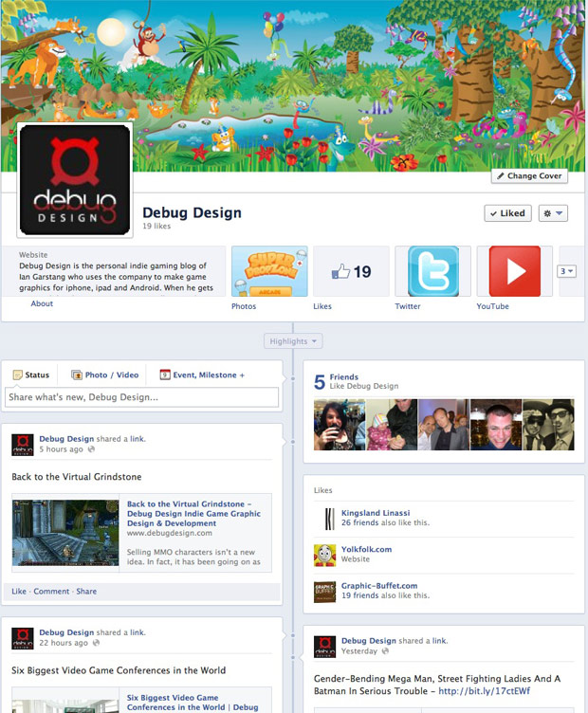Click the Yolkfolk.com egg character icon
This screenshot has width=588, height=713.
tap(324, 556)
